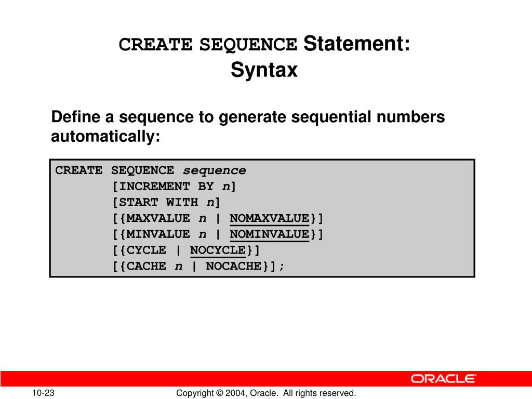Click the 'CYCLE' keyword
This screenshot has width=532, height=399.
point(146,250)
